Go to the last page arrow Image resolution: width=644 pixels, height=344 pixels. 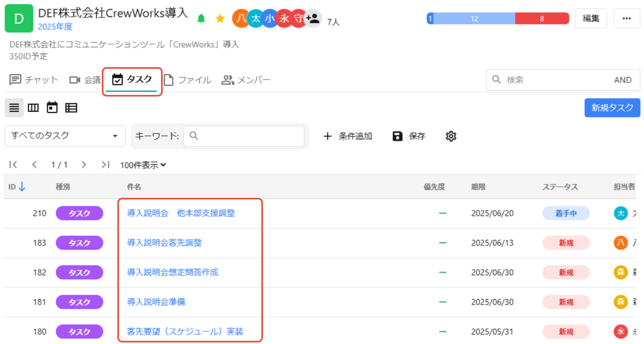click(105, 164)
